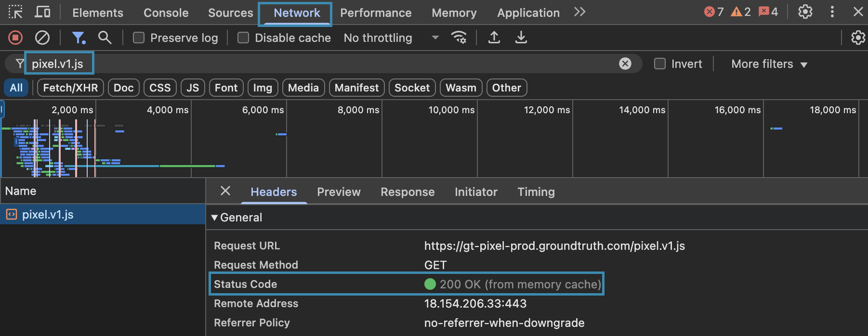The height and width of the screenshot is (336, 868).
Task: Open network search with magnifier icon
Action: 105,38
